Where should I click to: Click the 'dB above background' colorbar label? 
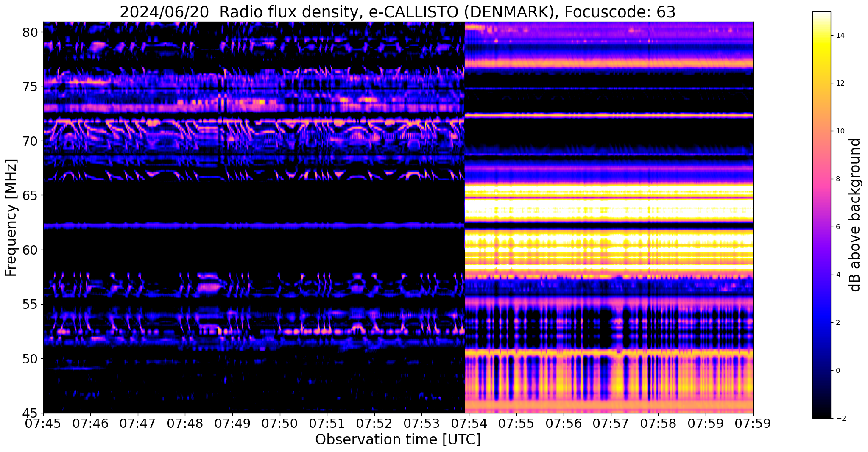click(x=855, y=215)
